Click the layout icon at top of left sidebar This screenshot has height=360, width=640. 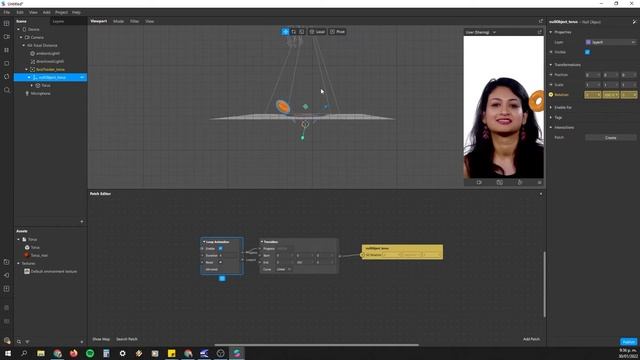point(7,23)
